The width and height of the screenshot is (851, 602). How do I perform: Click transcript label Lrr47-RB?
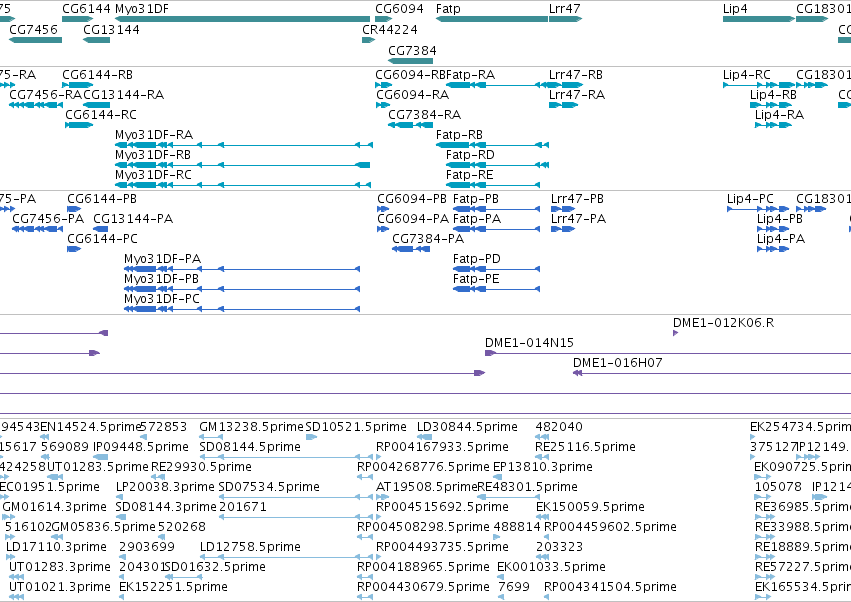point(576,74)
